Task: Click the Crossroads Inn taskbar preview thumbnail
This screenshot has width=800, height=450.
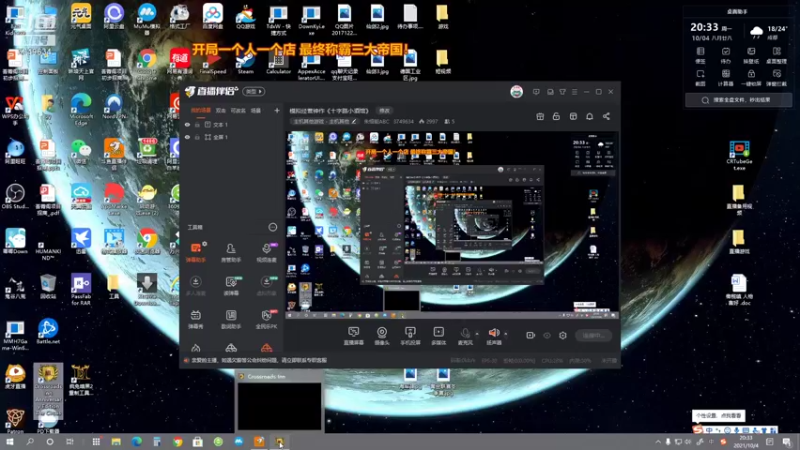Action: (279, 402)
